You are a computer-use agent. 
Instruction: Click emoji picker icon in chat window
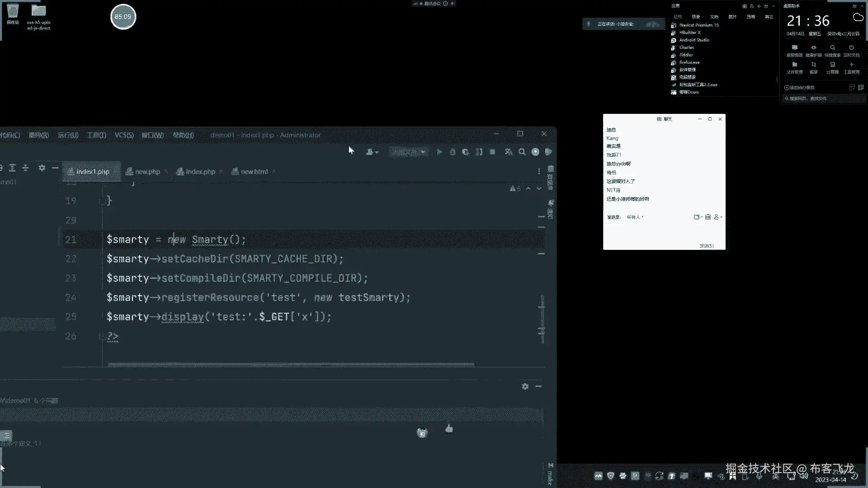708,217
